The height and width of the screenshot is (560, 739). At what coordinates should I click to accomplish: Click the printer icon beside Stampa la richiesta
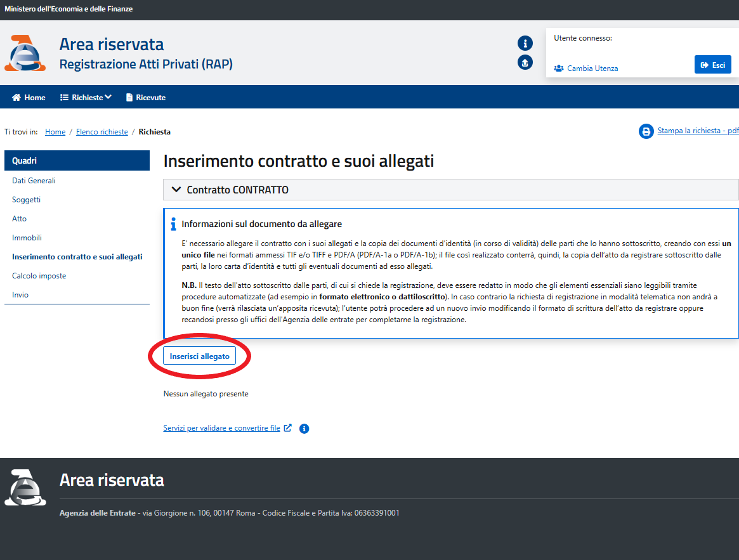tap(646, 131)
